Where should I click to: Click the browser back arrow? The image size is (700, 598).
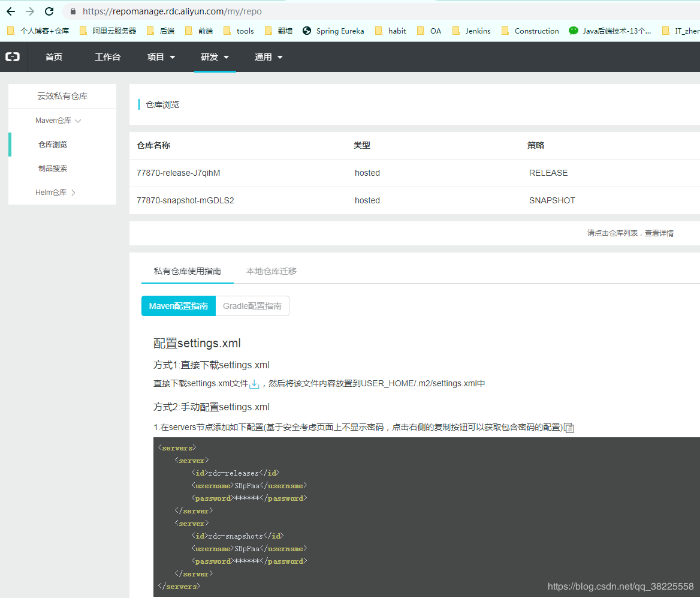click(x=11, y=11)
